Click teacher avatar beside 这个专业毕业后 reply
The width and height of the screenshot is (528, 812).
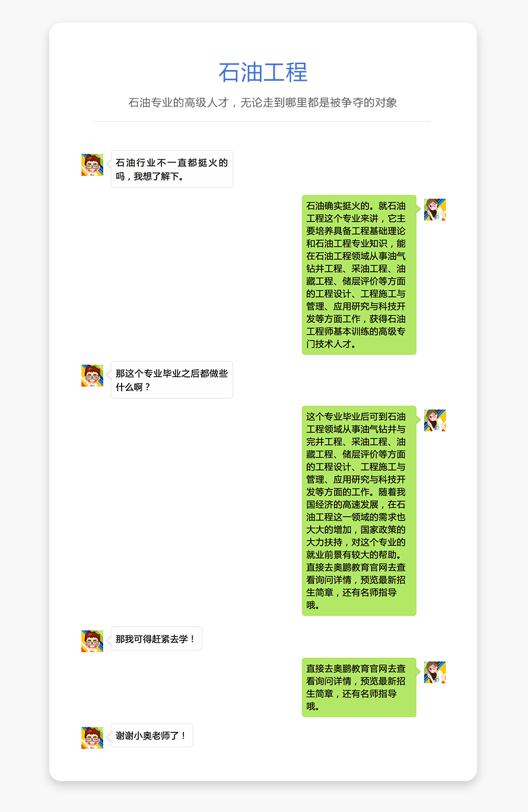(435, 420)
